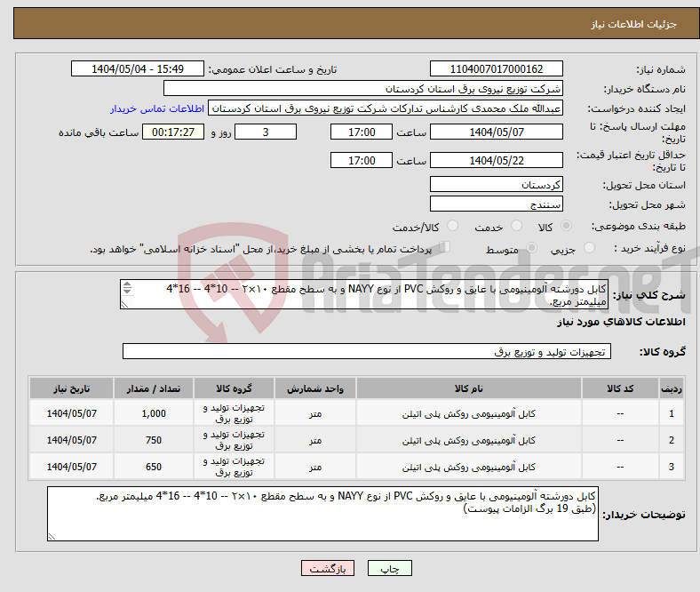The width and height of the screenshot is (700, 592).
Task: Toggle the اسناد خزانه اسلامی payment checkbox
Action: 445,249
